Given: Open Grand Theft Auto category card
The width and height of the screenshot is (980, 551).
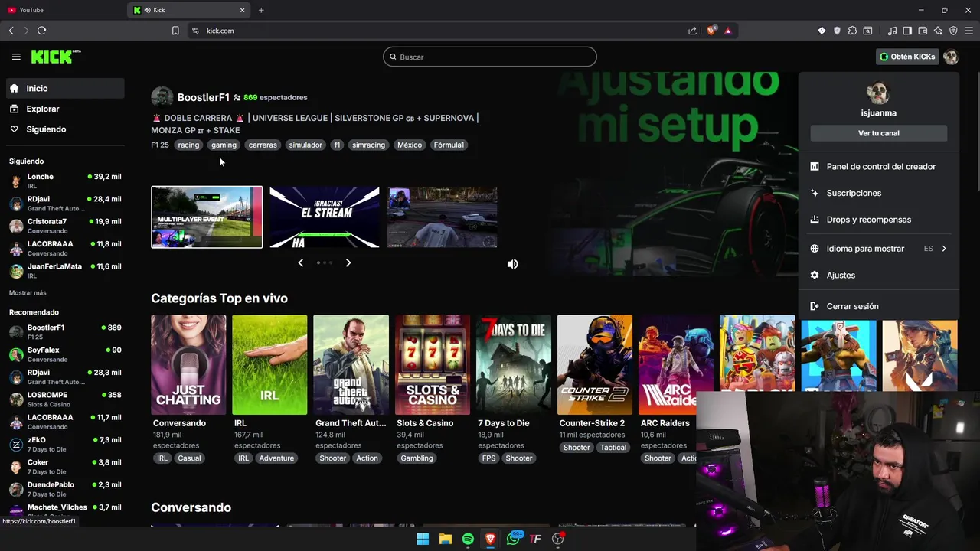Looking at the screenshot, I should [351, 365].
